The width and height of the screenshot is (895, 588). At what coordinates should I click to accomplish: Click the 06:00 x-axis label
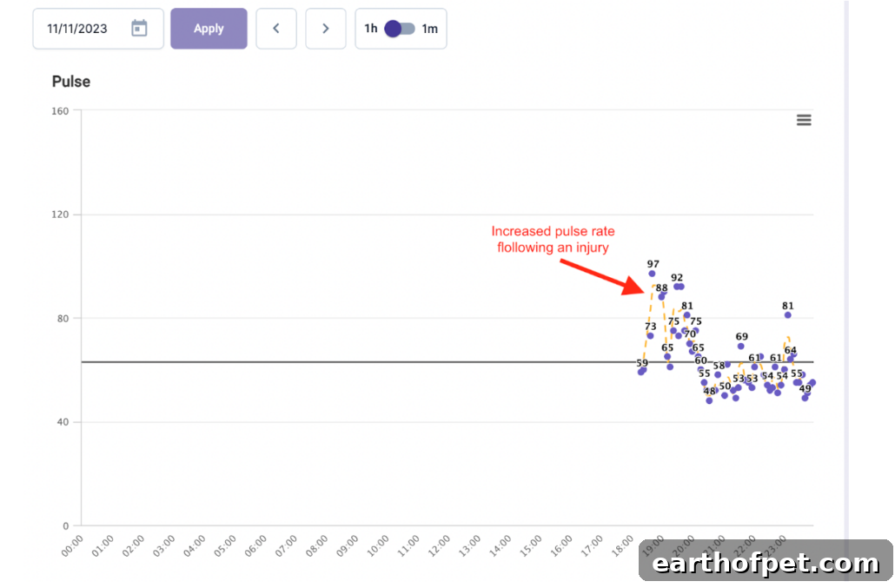tap(255, 545)
